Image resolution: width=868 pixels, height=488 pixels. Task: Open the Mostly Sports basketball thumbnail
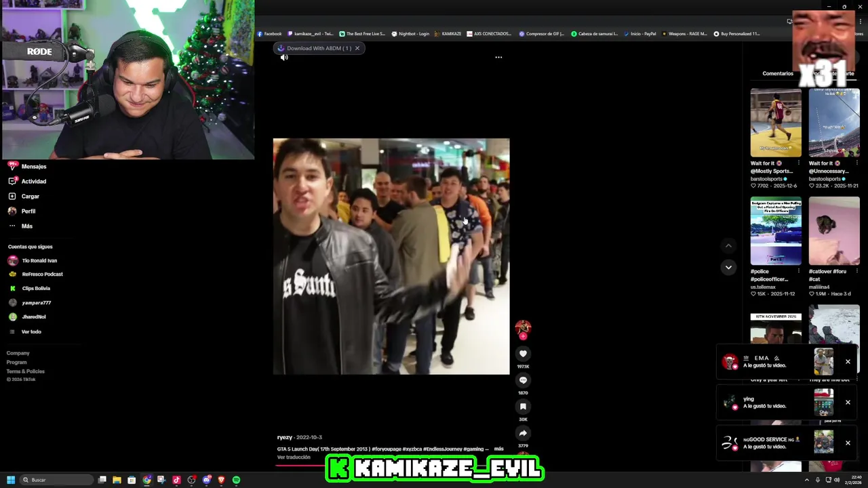click(776, 123)
